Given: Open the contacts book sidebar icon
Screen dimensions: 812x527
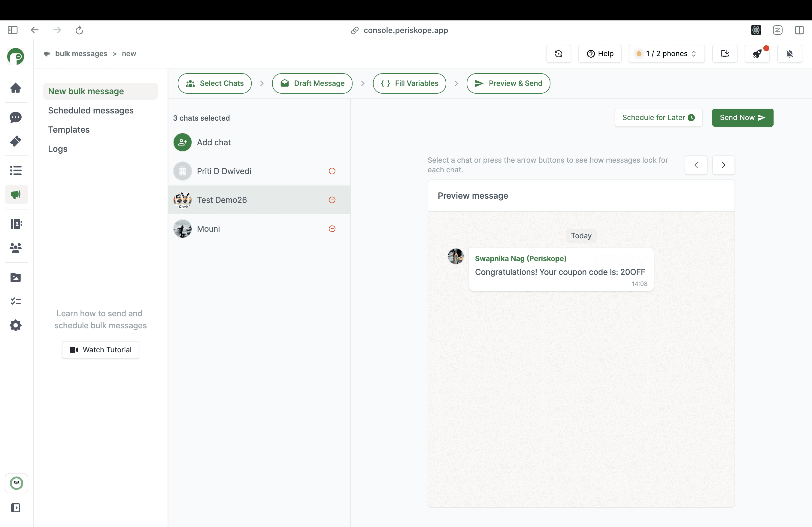Looking at the screenshot, I should pos(16,224).
